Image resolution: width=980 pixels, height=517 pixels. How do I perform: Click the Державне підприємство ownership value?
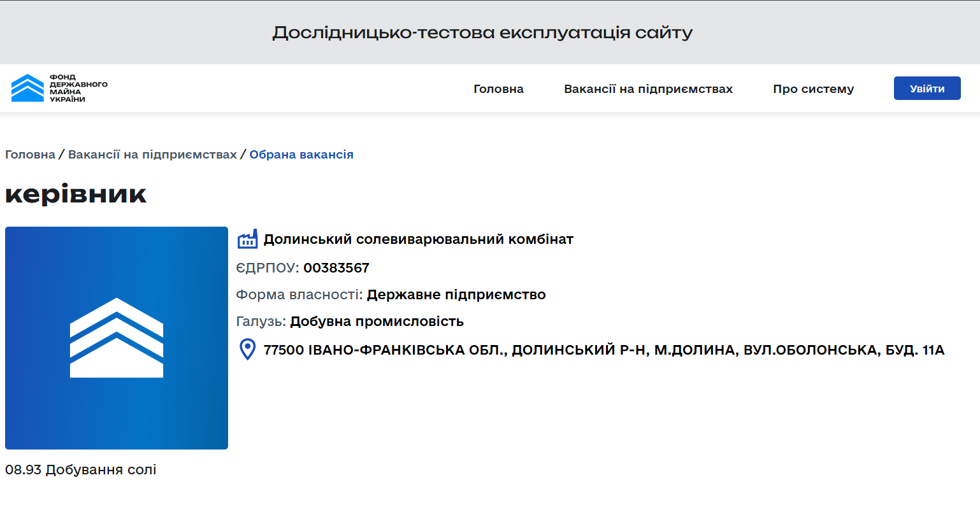tap(456, 295)
